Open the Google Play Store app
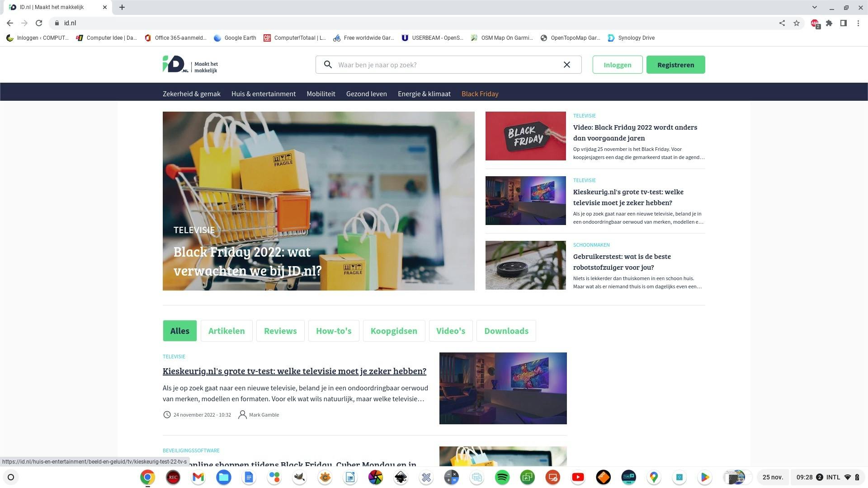 click(704, 477)
